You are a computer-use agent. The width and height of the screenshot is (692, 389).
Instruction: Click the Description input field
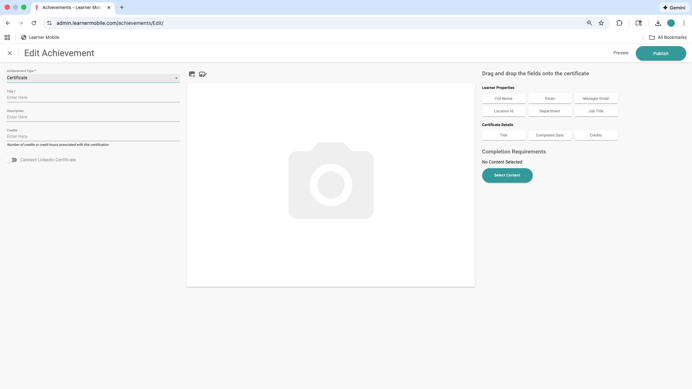93,117
